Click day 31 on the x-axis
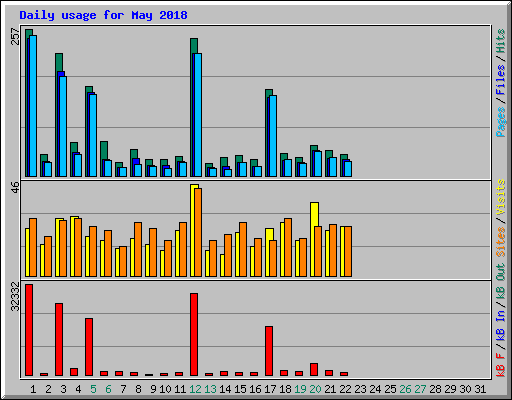 point(480,389)
